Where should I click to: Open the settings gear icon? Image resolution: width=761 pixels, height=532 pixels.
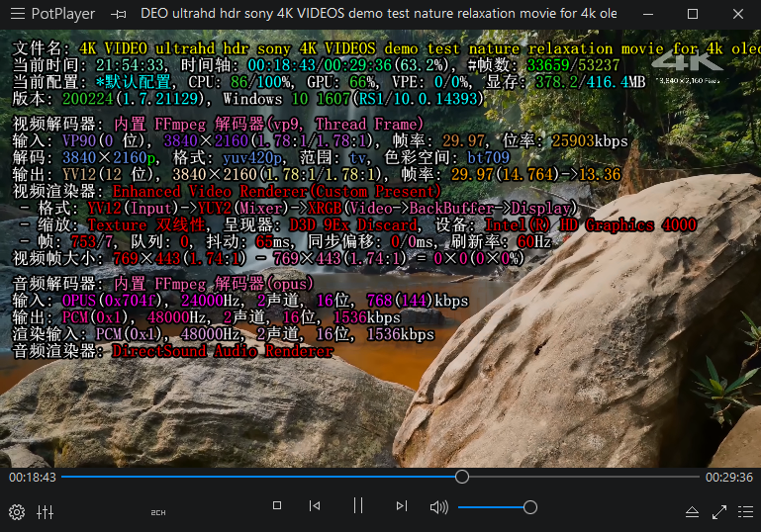17,512
